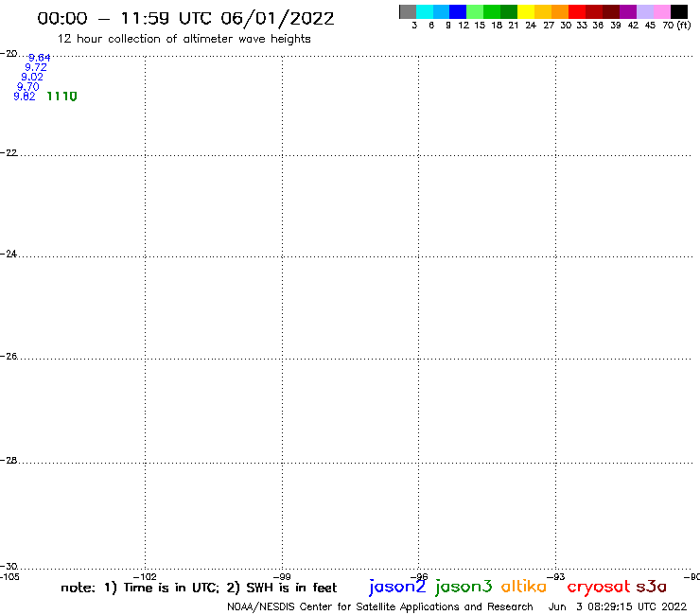Click the -26 latitude axis label
Viewport: 700px width, 615px height.
pos(9,356)
